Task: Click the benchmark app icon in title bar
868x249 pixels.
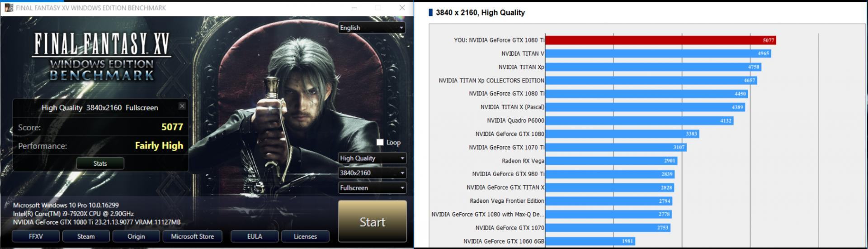Action: point(9,8)
